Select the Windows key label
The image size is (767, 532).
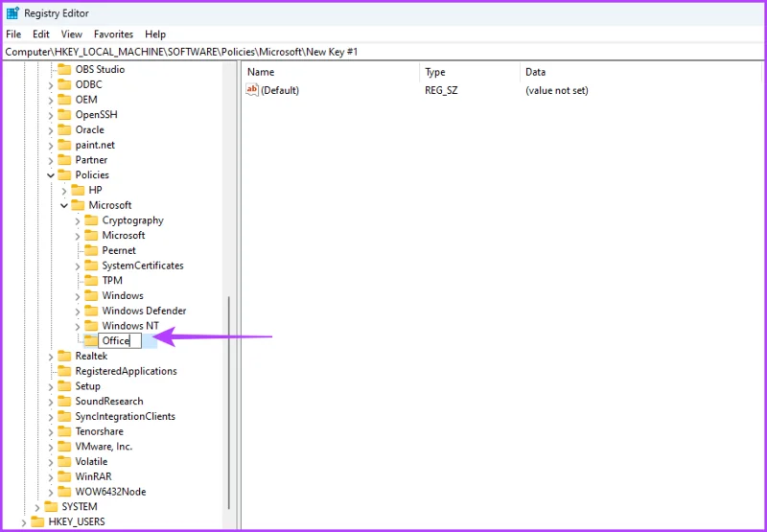click(x=123, y=296)
